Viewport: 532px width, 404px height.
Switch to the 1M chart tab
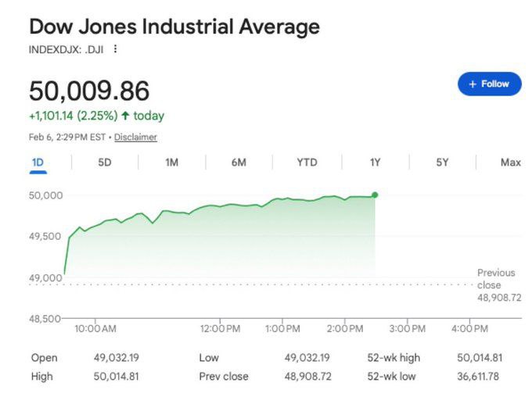(172, 163)
